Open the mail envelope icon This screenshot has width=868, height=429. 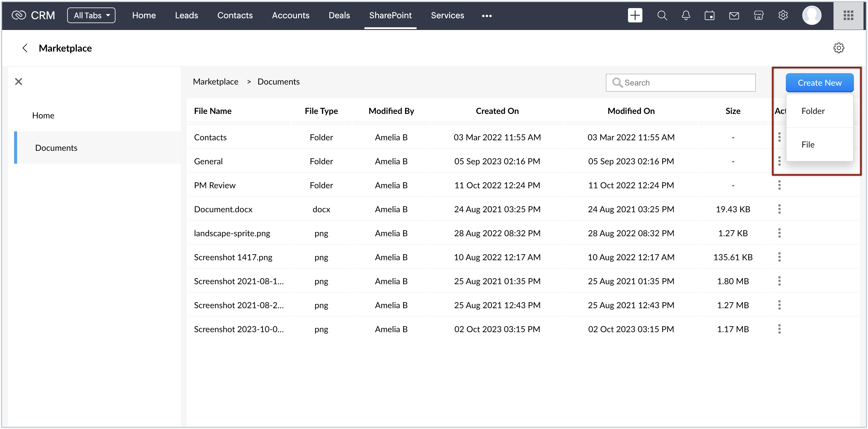coord(734,16)
